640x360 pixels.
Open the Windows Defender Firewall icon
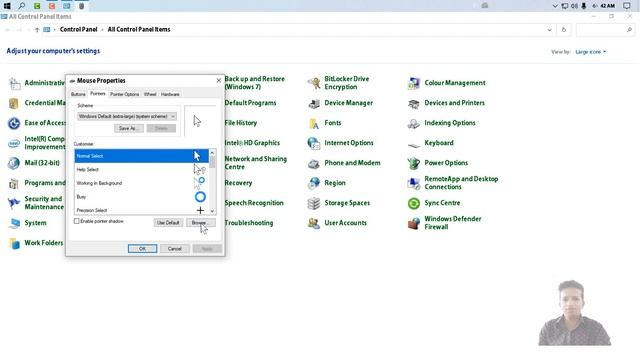coord(413,223)
